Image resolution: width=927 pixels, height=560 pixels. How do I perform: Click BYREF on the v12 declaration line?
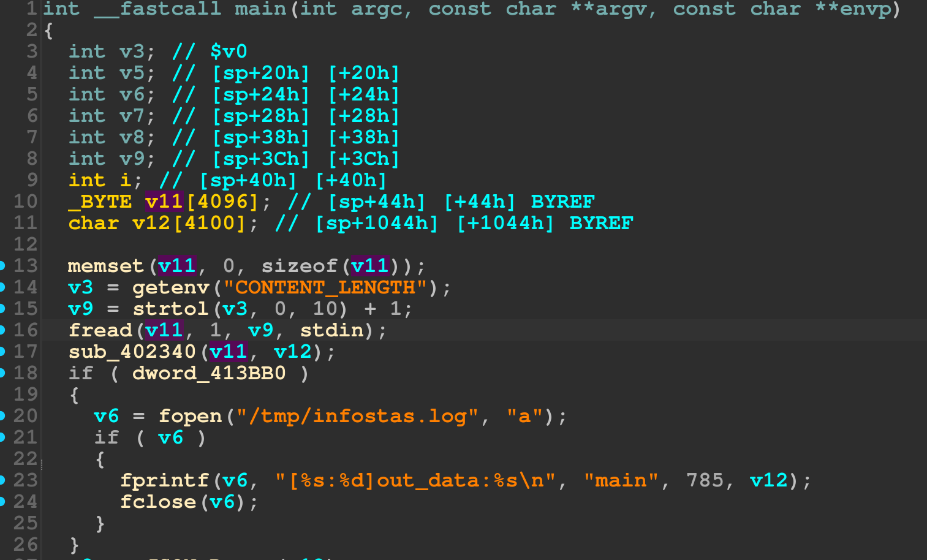tap(601, 223)
